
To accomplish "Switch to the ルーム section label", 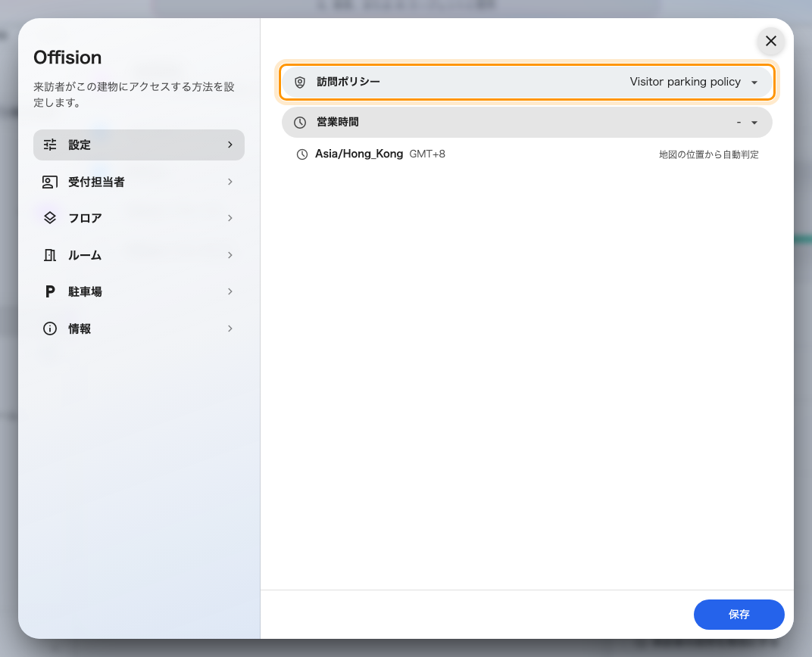I will [85, 255].
